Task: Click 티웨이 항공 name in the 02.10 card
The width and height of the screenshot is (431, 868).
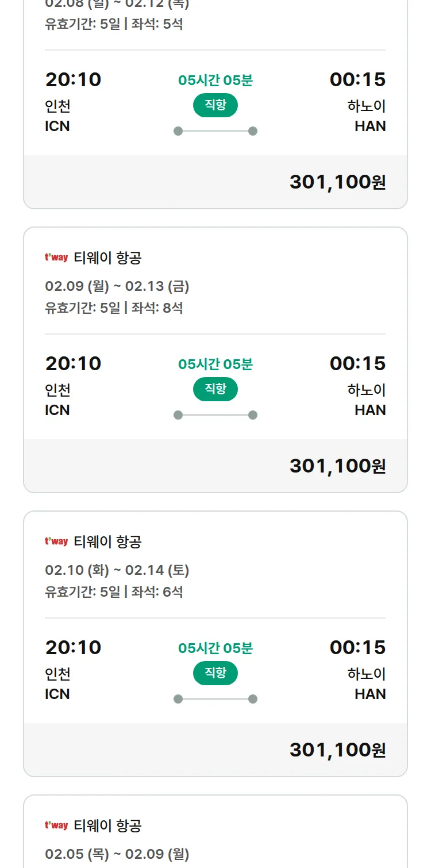Action: point(107,541)
